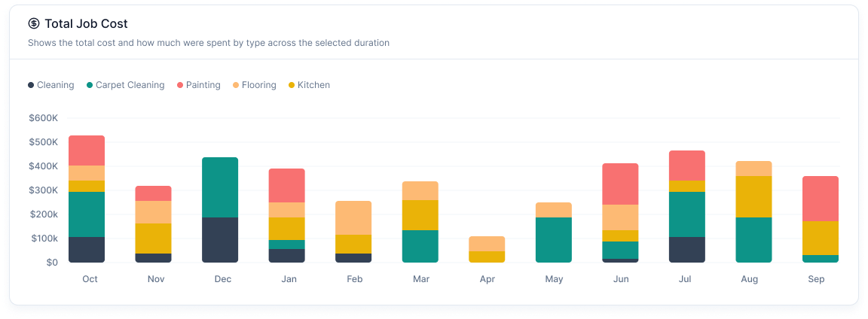Click the dollar coin icon beside Total Job Cost
Screen dimensions: 868x319
pos(34,24)
